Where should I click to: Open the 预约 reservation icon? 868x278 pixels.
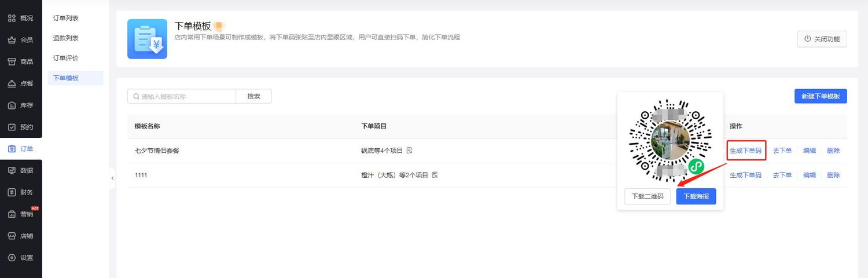tap(12, 127)
